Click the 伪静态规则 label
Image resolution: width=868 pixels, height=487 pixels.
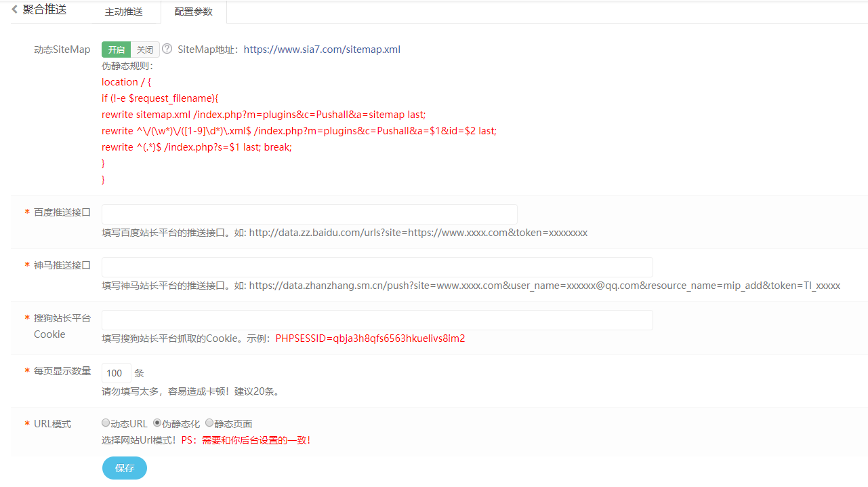[128, 66]
